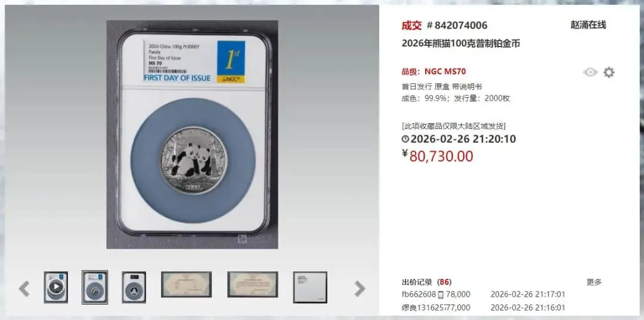Select bidder fb662608 bid record
Image resolution: width=644 pixels, height=320 pixels.
pyautogui.click(x=484, y=294)
